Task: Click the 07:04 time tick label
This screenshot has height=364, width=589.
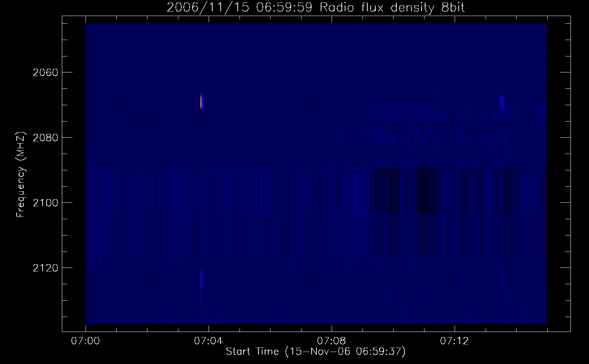Action: [209, 341]
